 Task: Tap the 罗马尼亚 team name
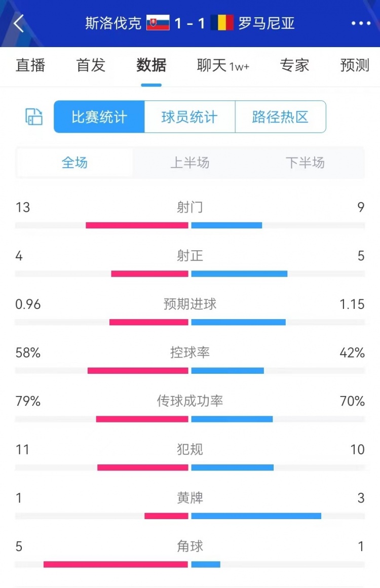(267, 23)
